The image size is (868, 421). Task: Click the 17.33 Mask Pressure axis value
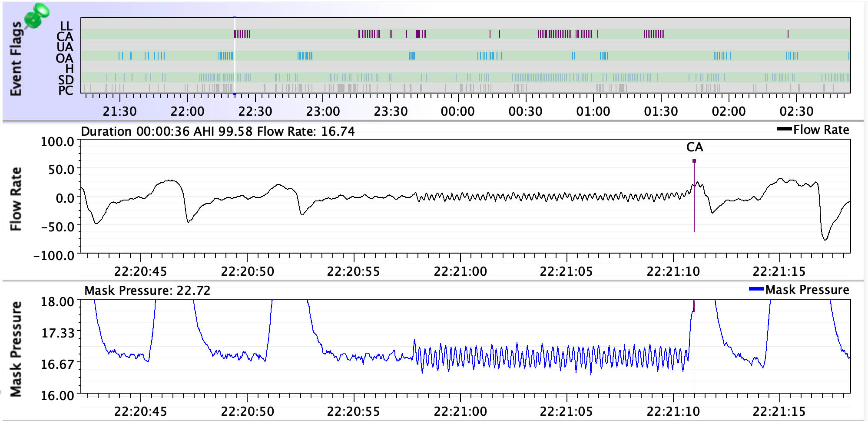coord(58,333)
